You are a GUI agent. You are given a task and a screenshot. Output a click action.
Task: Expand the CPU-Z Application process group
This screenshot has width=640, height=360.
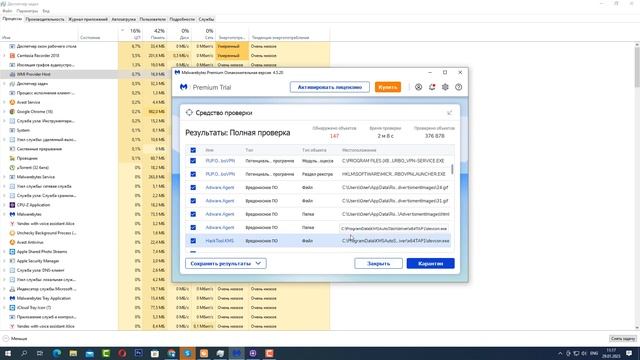(x=4, y=205)
